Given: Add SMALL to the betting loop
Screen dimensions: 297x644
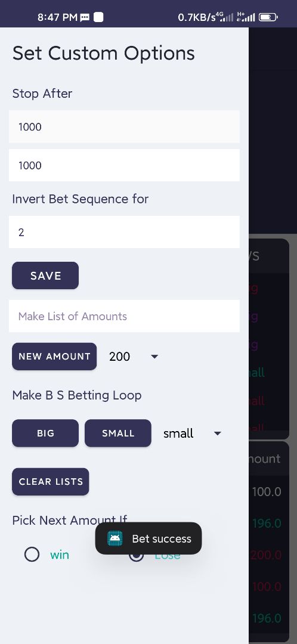Looking at the screenshot, I should [118, 434].
